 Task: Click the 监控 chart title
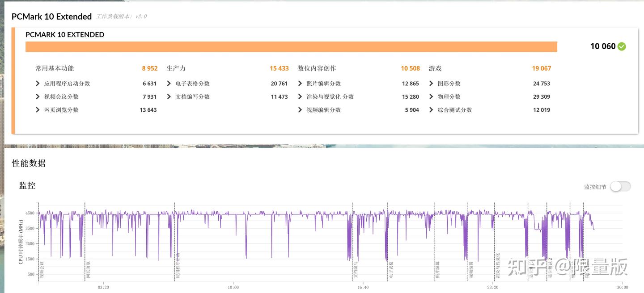pyautogui.click(x=27, y=185)
